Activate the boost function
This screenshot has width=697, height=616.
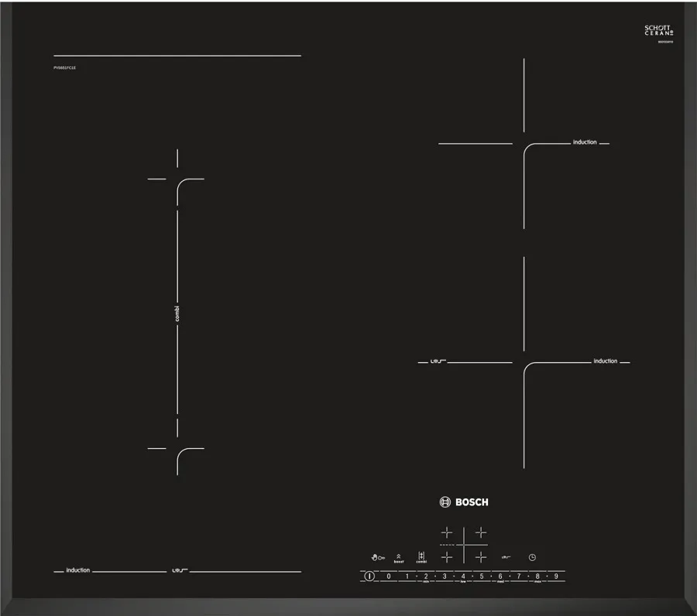point(399,557)
